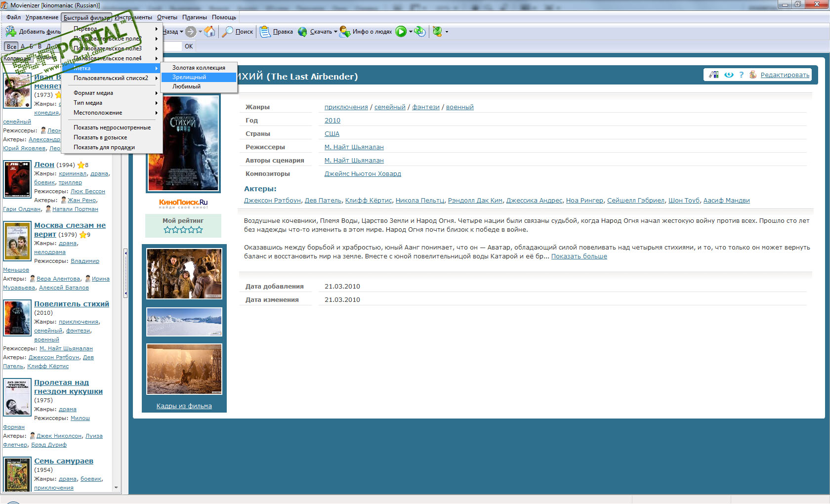Click the Правка clipboard icon
830x504 pixels.
[x=265, y=32]
